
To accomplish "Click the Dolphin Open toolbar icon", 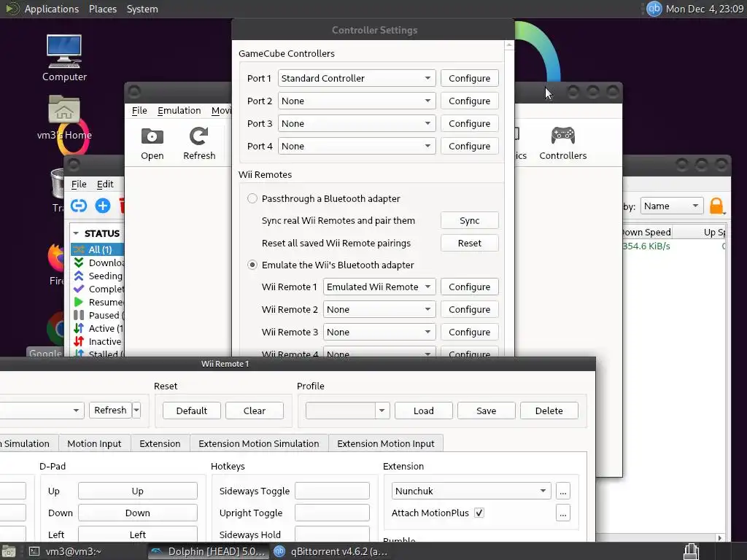I will (152, 144).
